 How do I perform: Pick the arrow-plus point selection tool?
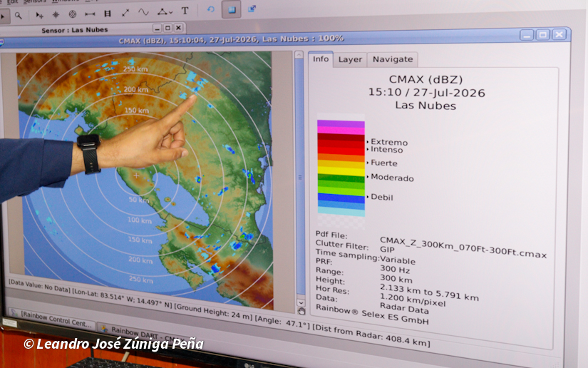(x=39, y=15)
